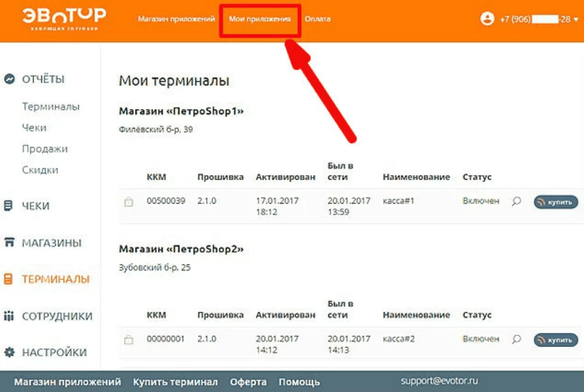The height and width of the screenshot is (392, 584).
Task: Click the lock icon beside terminal 00500039
Action: (129, 202)
